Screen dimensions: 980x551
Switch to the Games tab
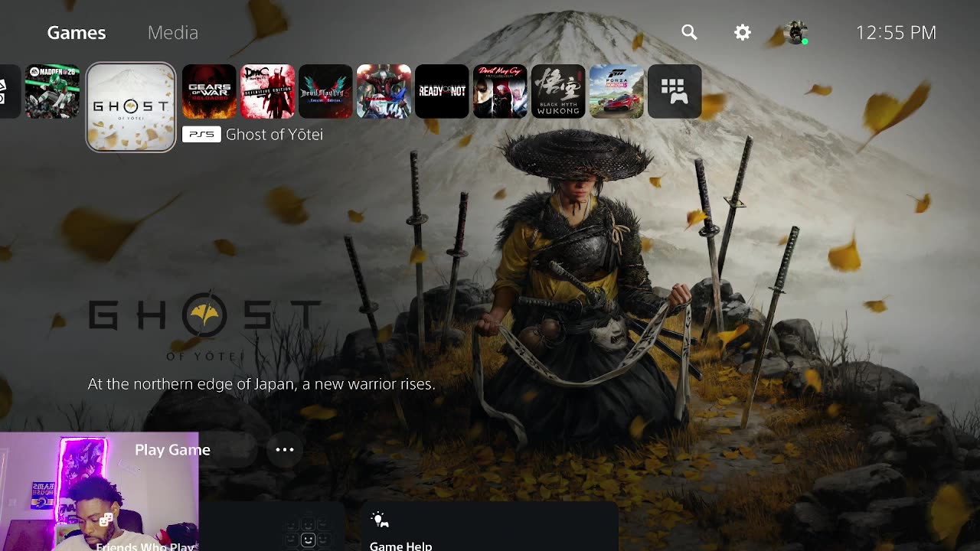(x=77, y=32)
